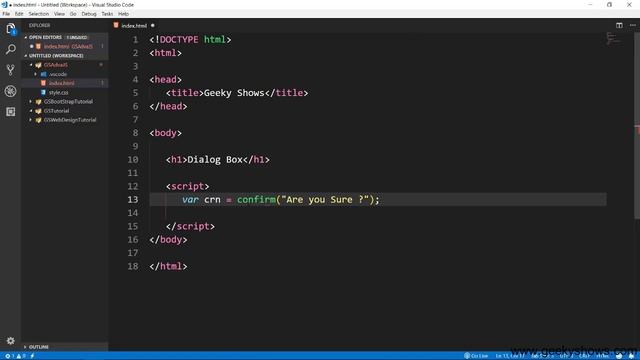Open the Help menu
640x360 pixels.
pos(123,14)
